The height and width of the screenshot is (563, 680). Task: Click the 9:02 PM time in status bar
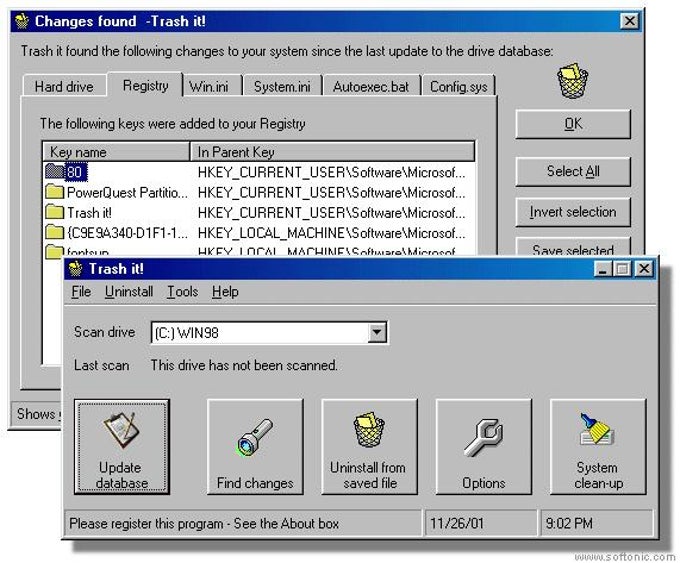point(569,523)
